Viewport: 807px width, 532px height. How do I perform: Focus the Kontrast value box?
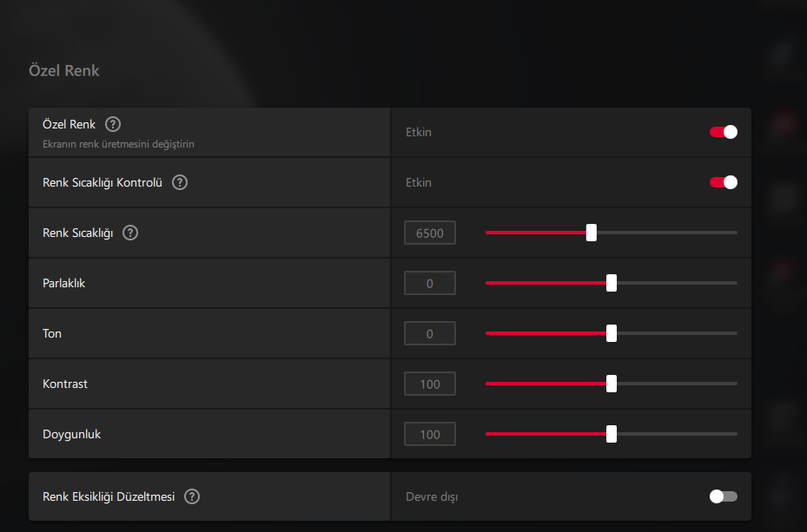(x=430, y=384)
